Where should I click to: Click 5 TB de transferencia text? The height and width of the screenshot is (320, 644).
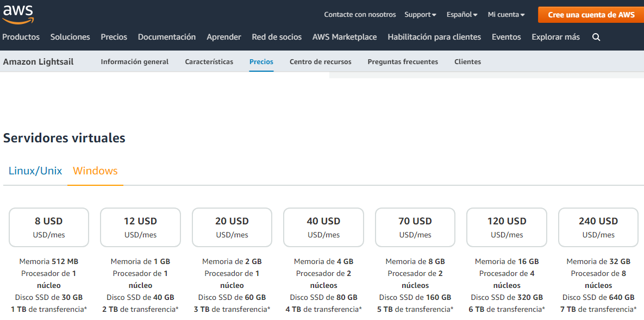415,309
